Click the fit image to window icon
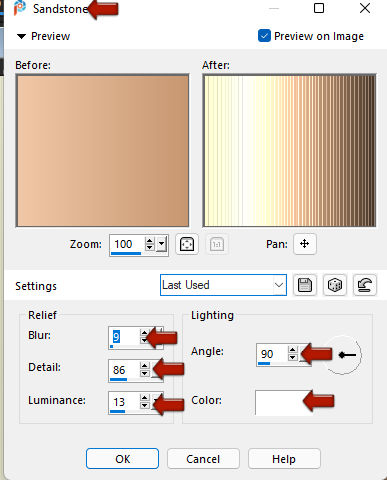Viewport: 387px width, 480px height. (x=187, y=244)
